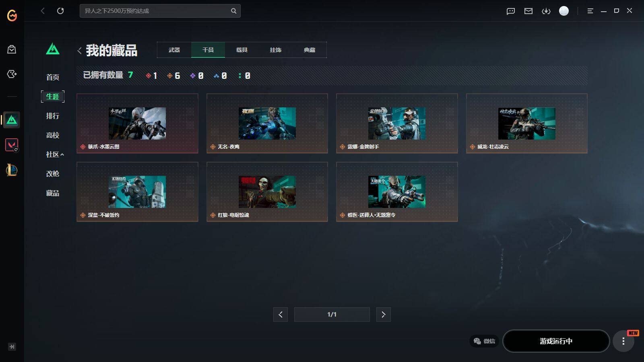The image size is (644, 362).
Task: Open the 威龙-壮志凌云 skin card
Action: [527, 123]
